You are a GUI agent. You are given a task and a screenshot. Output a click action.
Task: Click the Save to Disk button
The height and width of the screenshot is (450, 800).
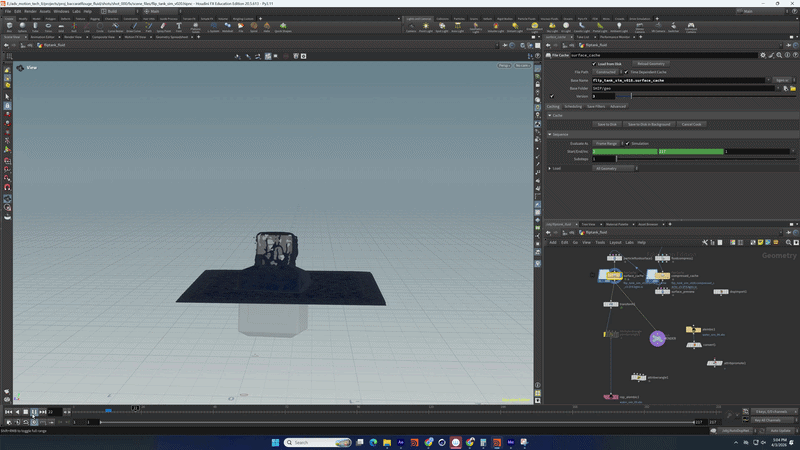pos(606,124)
